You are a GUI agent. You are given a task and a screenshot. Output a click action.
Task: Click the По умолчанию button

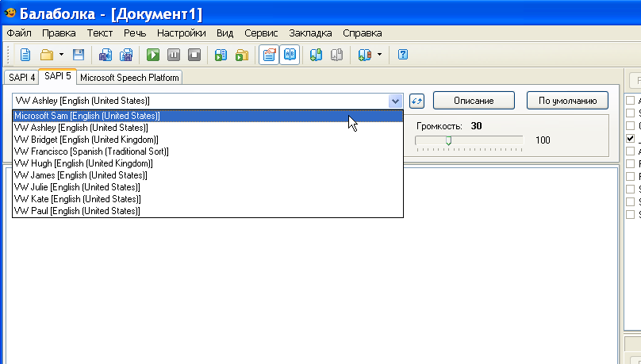(567, 101)
